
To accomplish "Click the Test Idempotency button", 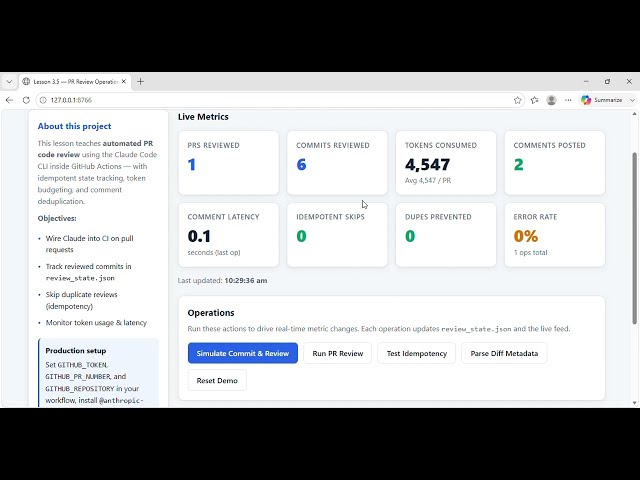I will click(x=417, y=353).
